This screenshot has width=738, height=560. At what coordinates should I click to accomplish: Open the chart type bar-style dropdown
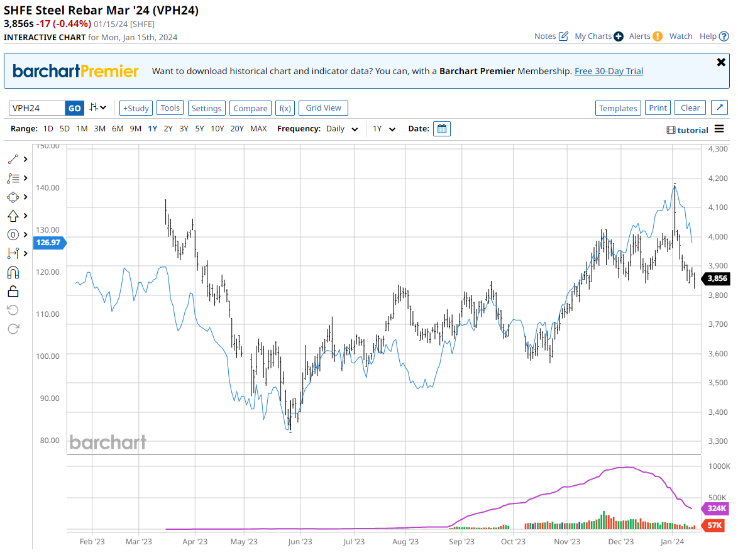coord(97,107)
